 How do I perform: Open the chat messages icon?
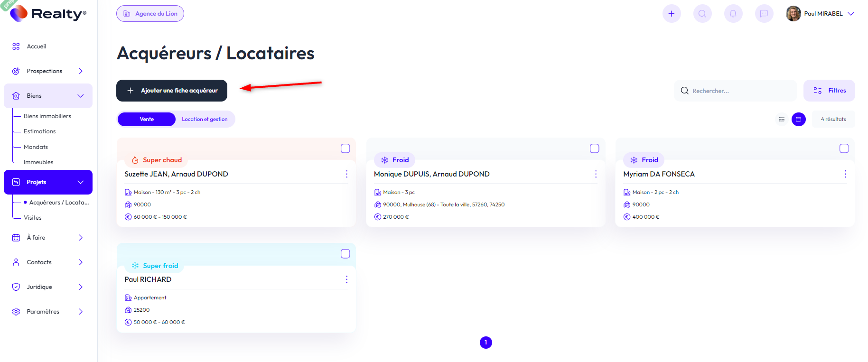(x=764, y=14)
